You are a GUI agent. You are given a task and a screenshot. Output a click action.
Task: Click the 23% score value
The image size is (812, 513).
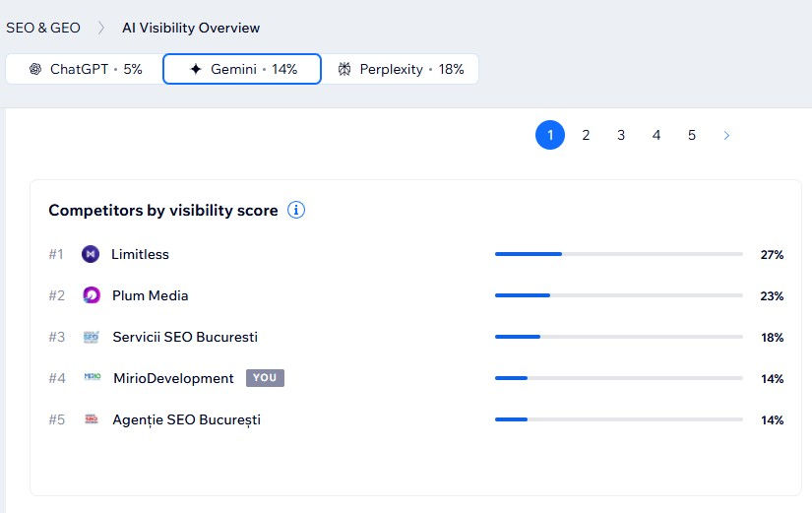(x=772, y=295)
